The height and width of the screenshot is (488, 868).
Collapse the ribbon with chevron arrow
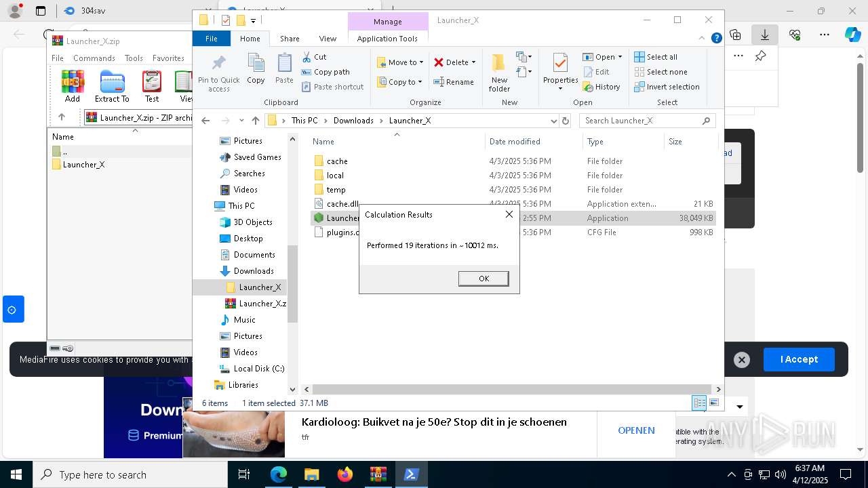point(703,39)
